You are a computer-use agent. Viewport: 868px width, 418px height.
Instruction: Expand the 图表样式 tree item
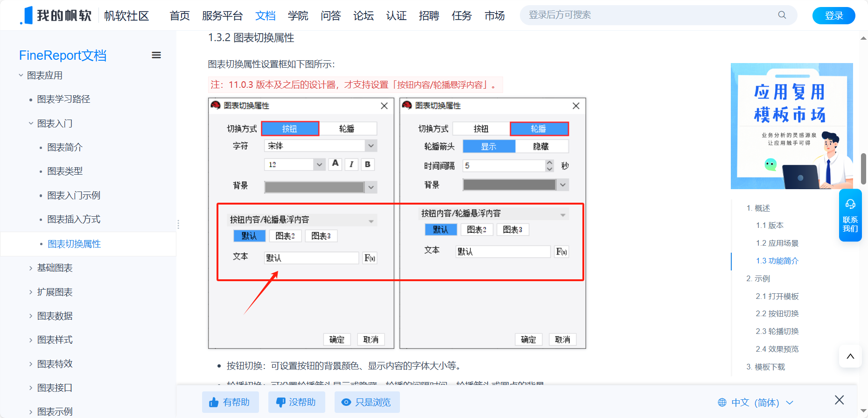tap(31, 340)
